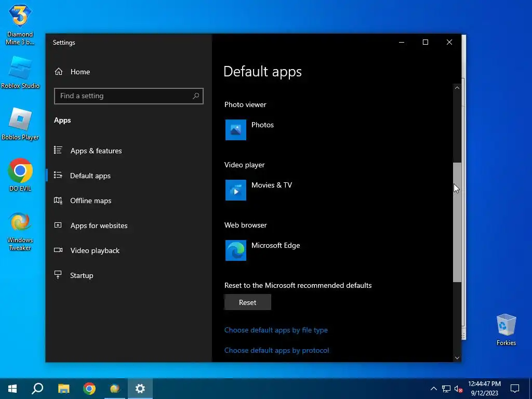Click the Reset defaults button

pos(247,302)
